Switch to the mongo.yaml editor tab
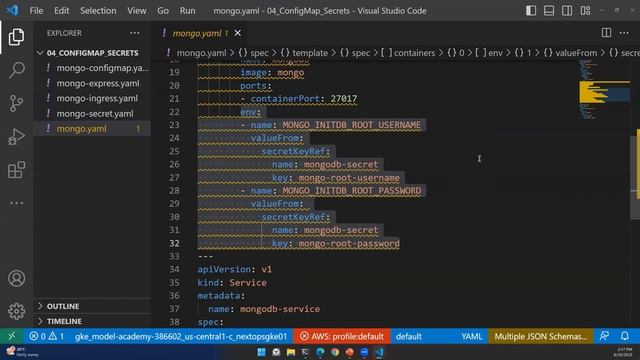The width and height of the screenshot is (640, 360). coord(200,33)
